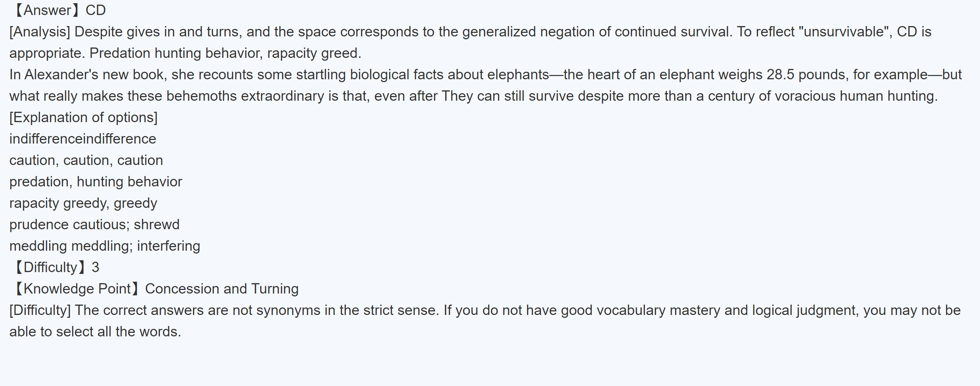Image resolution: width=980 pixels, height=386 pixels.
Task: Click the "predation, hunting behavior" option line
Action: coord(96,182)
